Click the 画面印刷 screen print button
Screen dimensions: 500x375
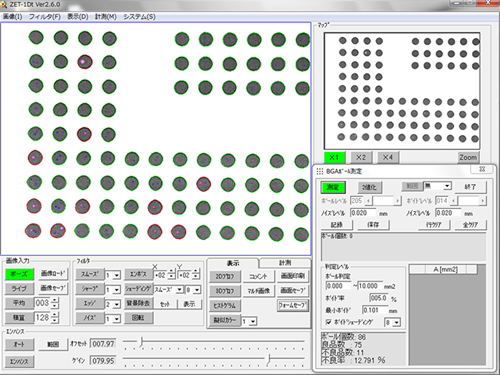292,276
